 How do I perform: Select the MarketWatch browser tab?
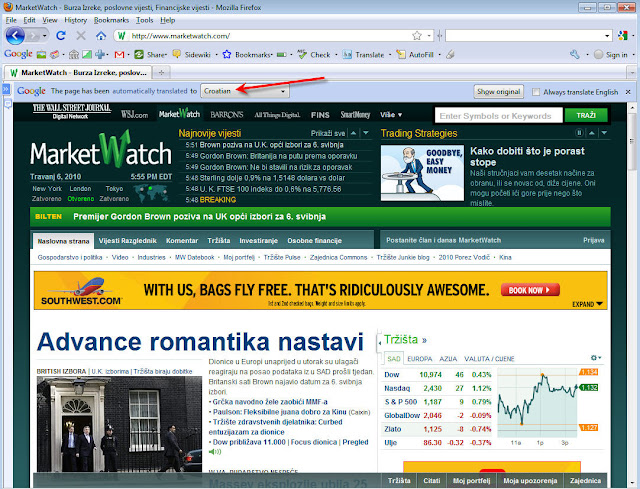coord(78,73)
